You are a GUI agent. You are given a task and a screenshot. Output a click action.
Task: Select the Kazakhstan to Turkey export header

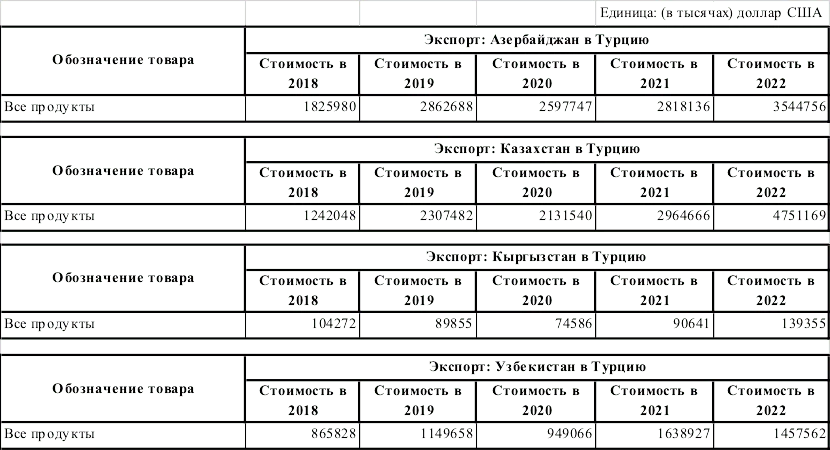[536, 149]
